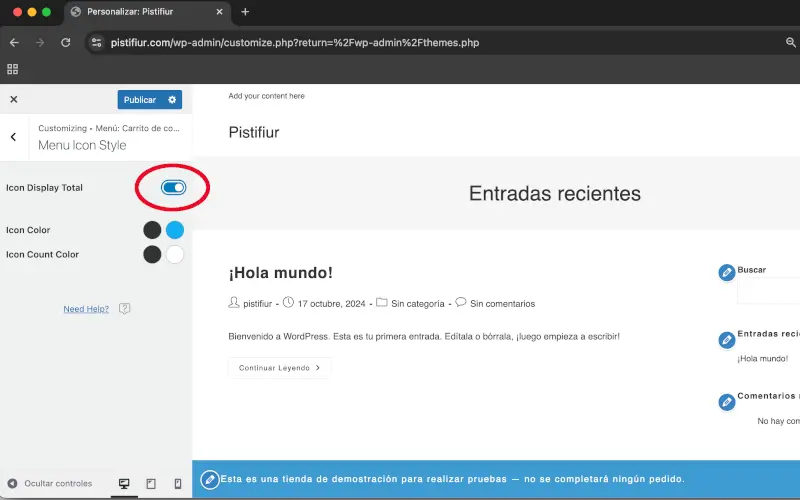Toggle the Icon Display Total switch

tap(173, 187)
